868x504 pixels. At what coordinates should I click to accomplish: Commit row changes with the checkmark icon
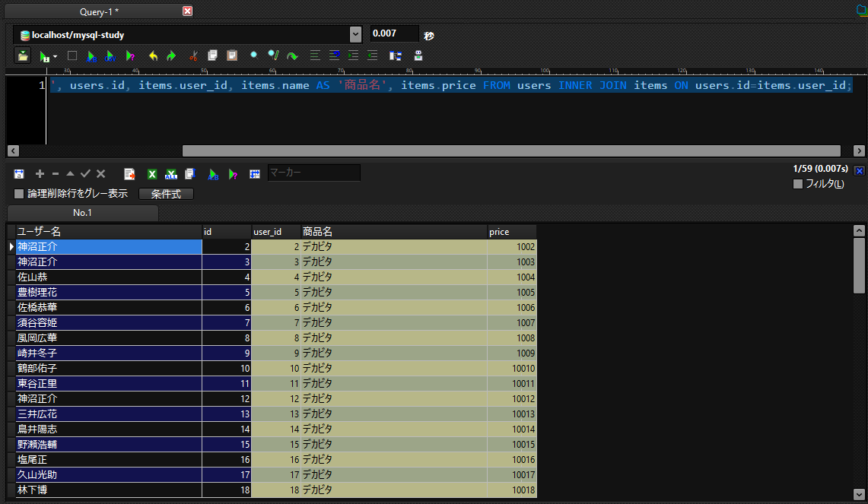coord(85,174)
